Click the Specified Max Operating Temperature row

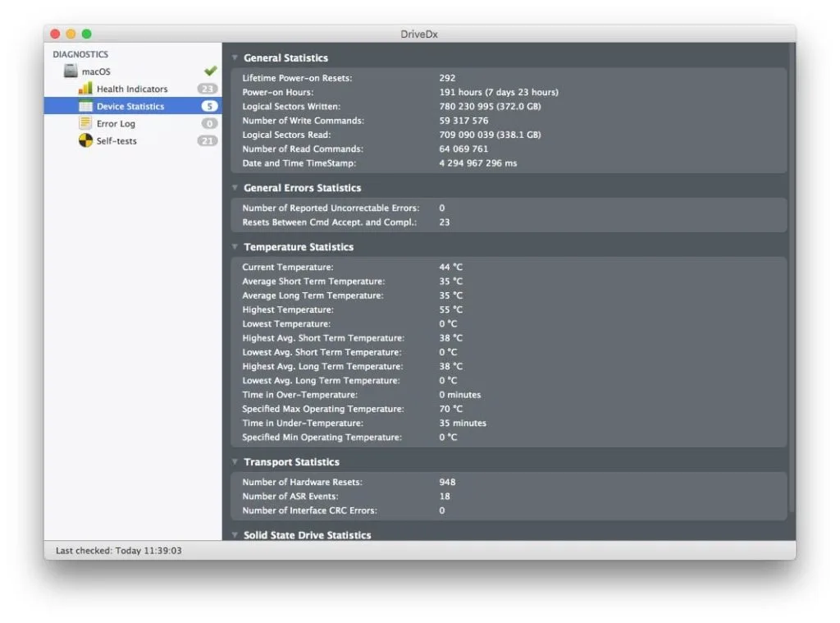click(x=509, y=409)
